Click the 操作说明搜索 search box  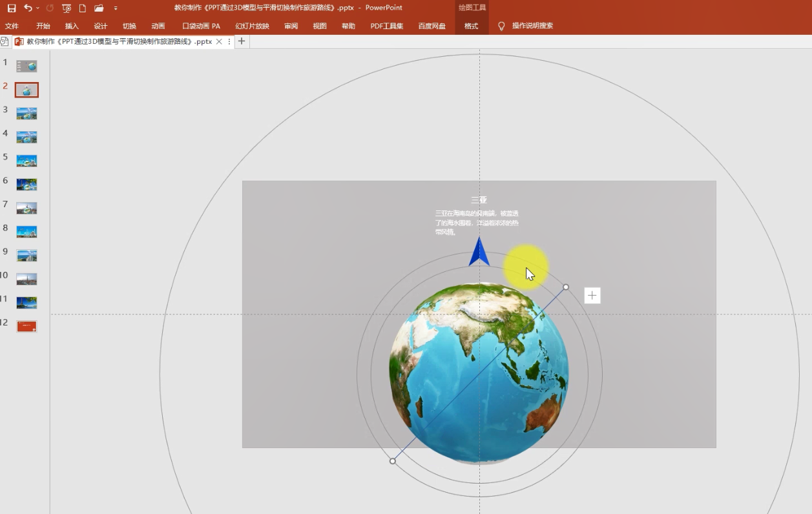[532, 26]
